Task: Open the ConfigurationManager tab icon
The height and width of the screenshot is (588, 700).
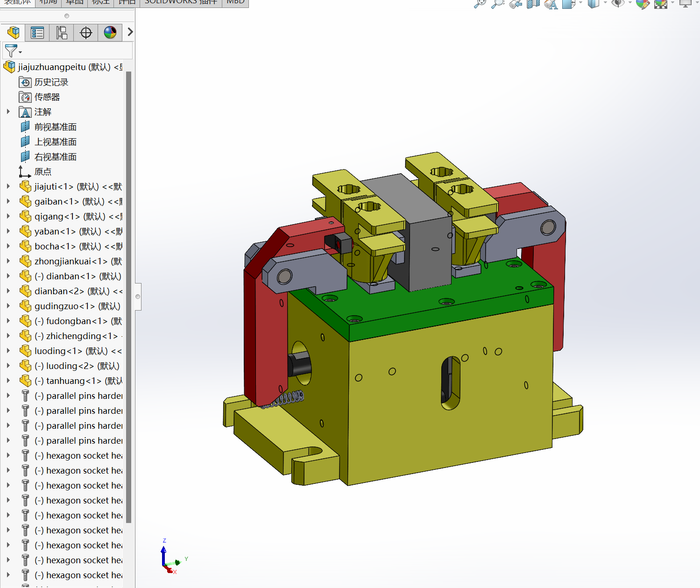Action: (62, 33)
